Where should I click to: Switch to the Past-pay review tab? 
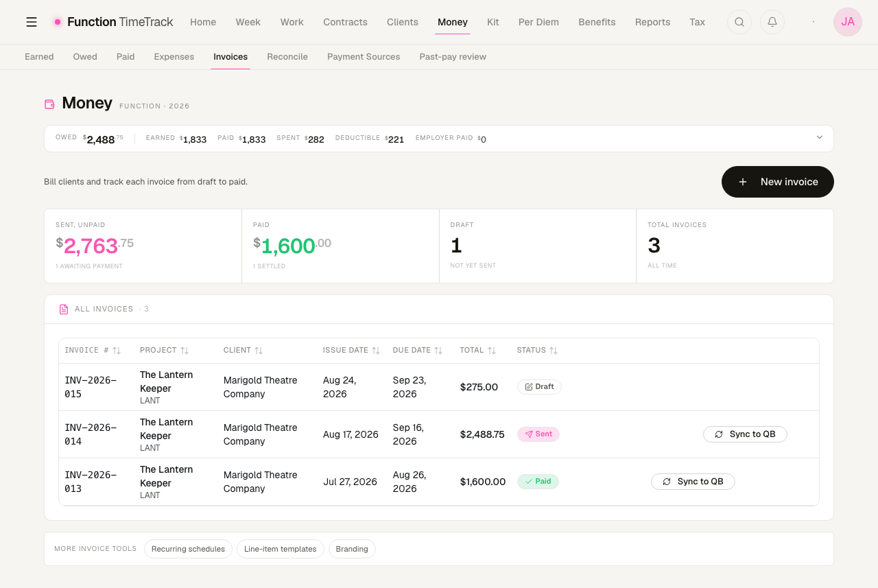pyautogui.click(x=453, y=57)
